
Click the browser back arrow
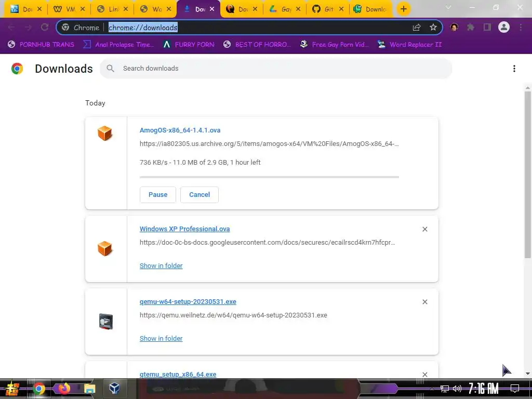tap(11, 28)
